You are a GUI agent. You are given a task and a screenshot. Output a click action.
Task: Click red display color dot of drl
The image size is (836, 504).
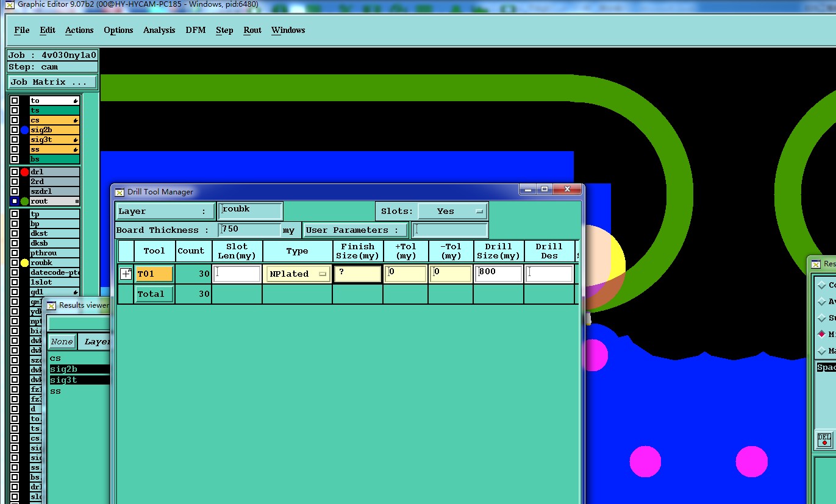[24, 172]
